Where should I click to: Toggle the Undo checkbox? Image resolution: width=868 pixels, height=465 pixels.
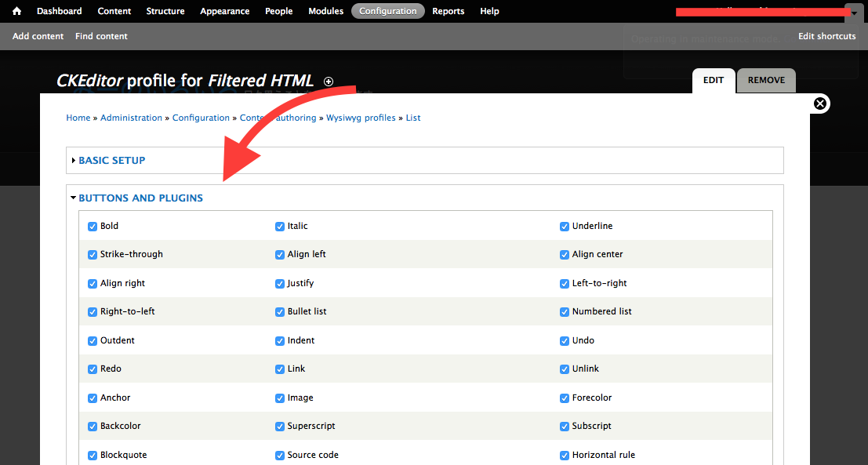pos(564,340)
